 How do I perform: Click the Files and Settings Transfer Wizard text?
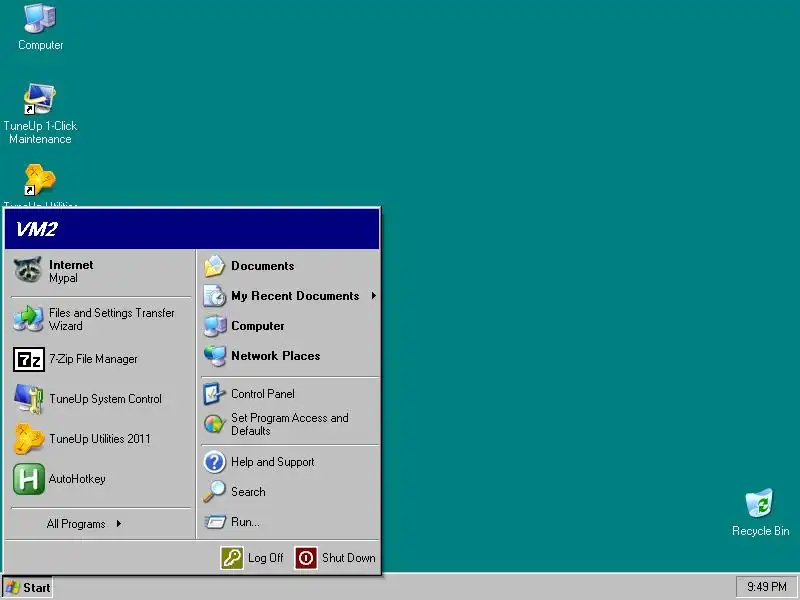112,319
